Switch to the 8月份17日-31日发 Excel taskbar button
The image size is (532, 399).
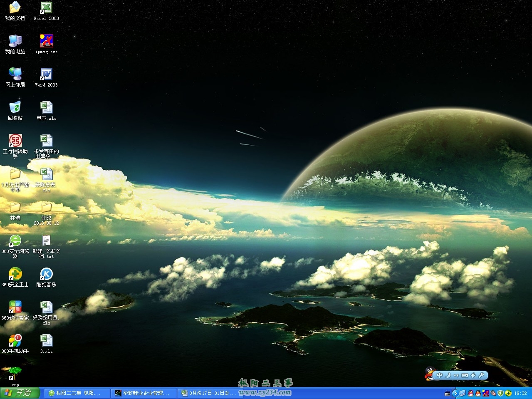click(x=210, y=393)
